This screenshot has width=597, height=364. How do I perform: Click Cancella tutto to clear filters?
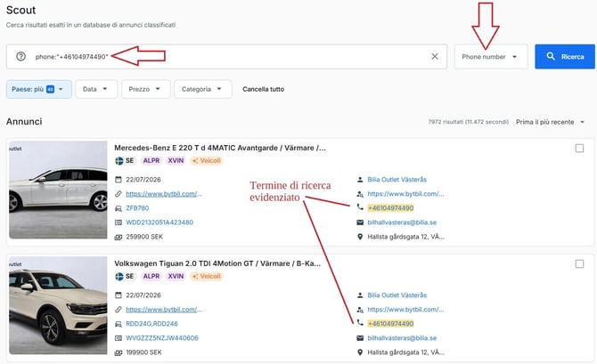click(x=263, y=89)
